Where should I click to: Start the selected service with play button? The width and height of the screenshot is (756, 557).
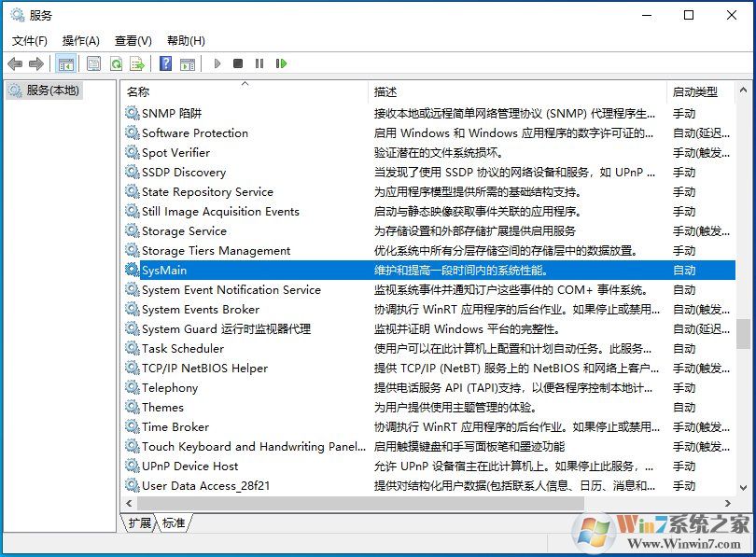(217, 63)
